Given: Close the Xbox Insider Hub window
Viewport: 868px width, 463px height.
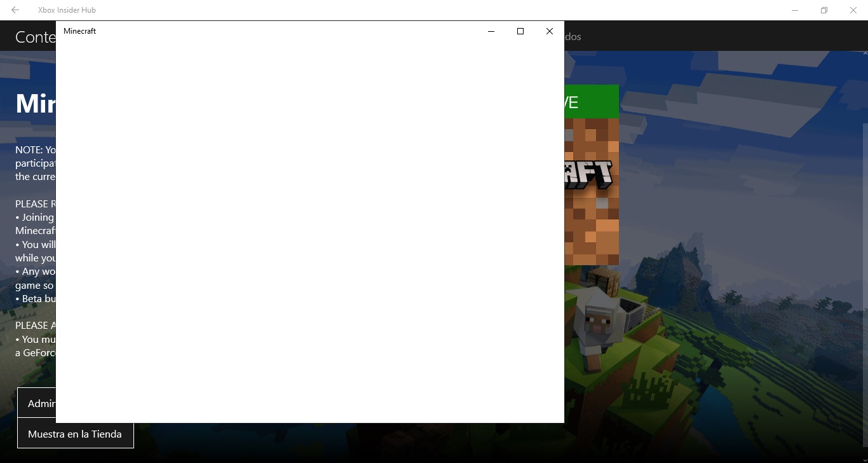Looking at the screenshot, I should coord(853,10).
